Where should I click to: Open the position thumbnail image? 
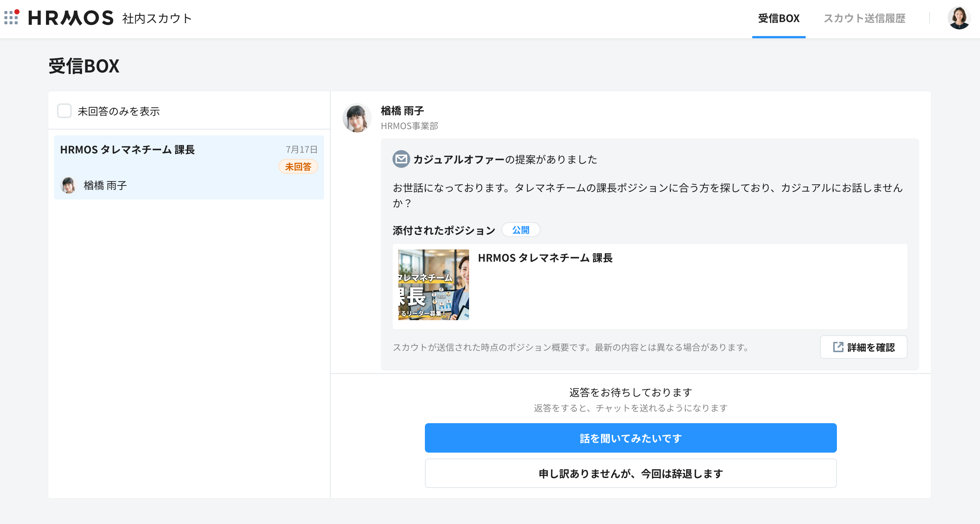coord(434,285)
